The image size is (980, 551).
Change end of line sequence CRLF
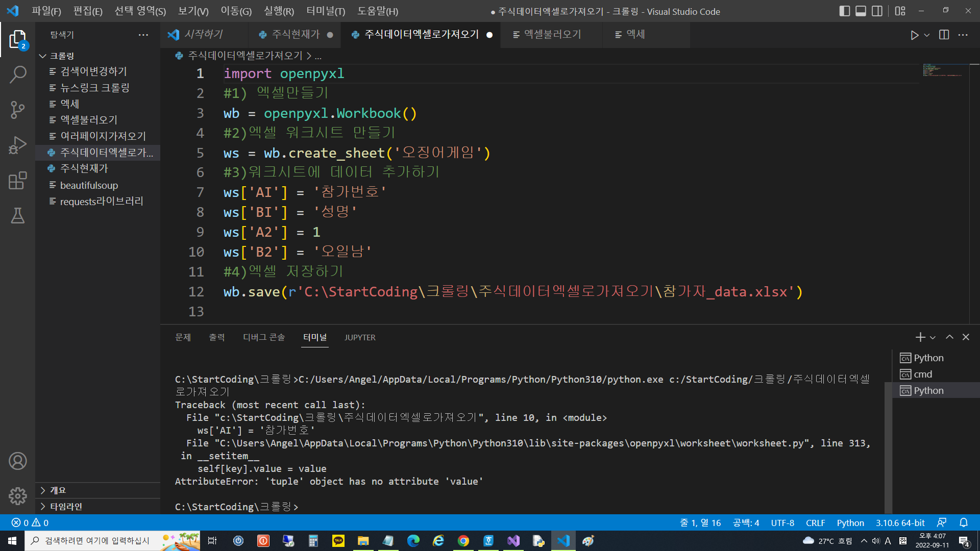(816, 523)
